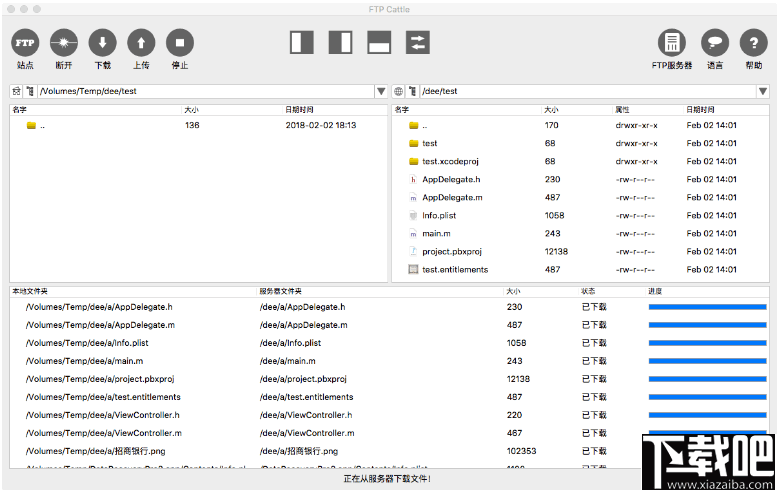Click the 已下载 status of main.m row
Screen dimensions: 777x490
[x=594, y=361]
